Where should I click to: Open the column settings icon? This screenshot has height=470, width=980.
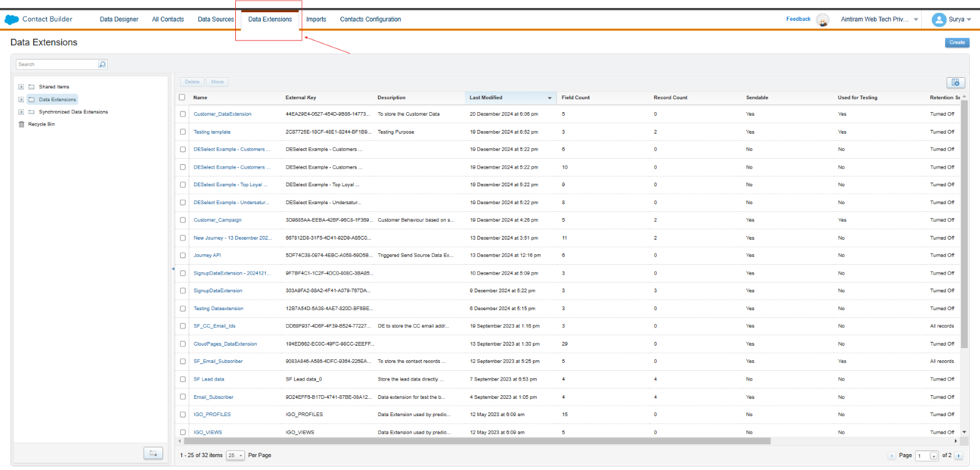955,83
